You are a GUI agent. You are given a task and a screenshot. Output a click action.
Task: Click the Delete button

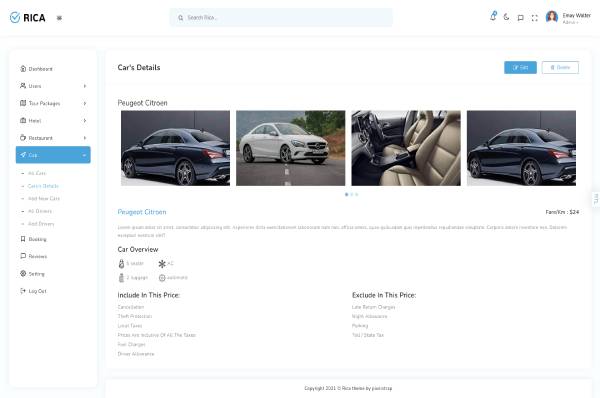[560, 67]
